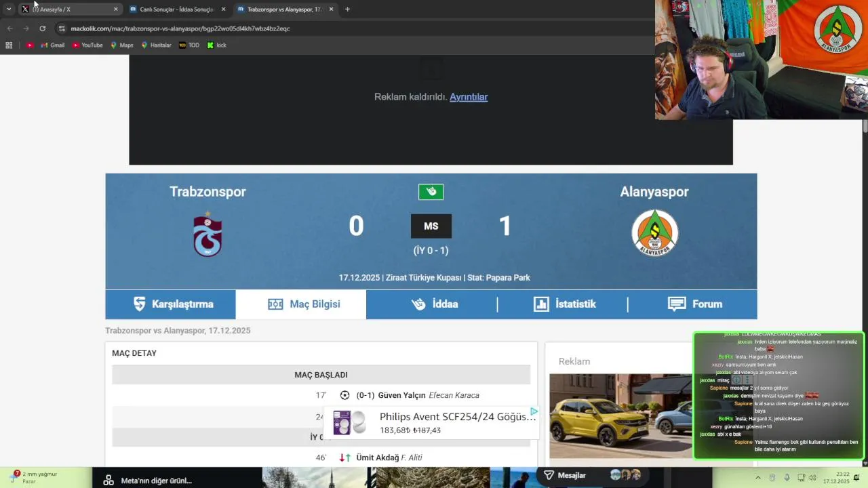Open the volume icon in system tray
The image size is (868, 488).
812,477
